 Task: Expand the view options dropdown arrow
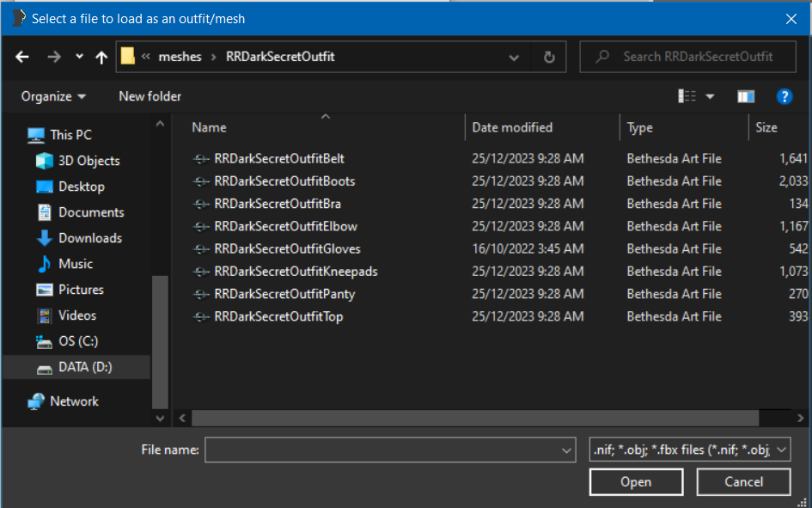pyautogui.click(x=710, y=97)
